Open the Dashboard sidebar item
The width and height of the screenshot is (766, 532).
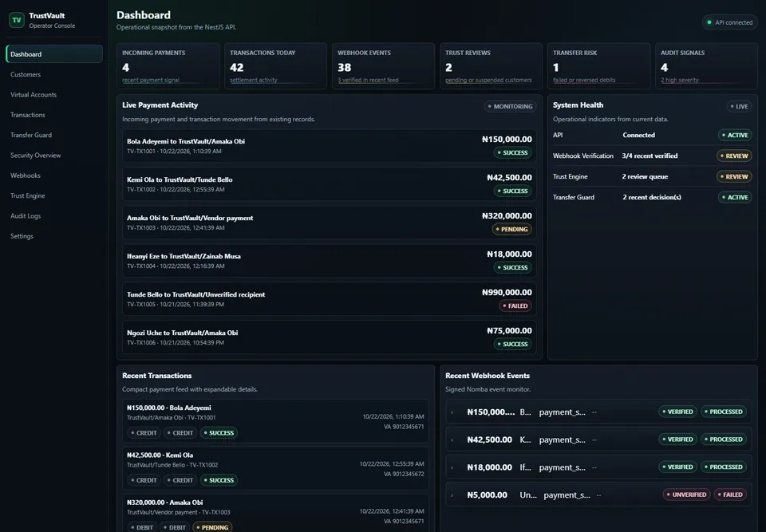click(x=54, y=54)
